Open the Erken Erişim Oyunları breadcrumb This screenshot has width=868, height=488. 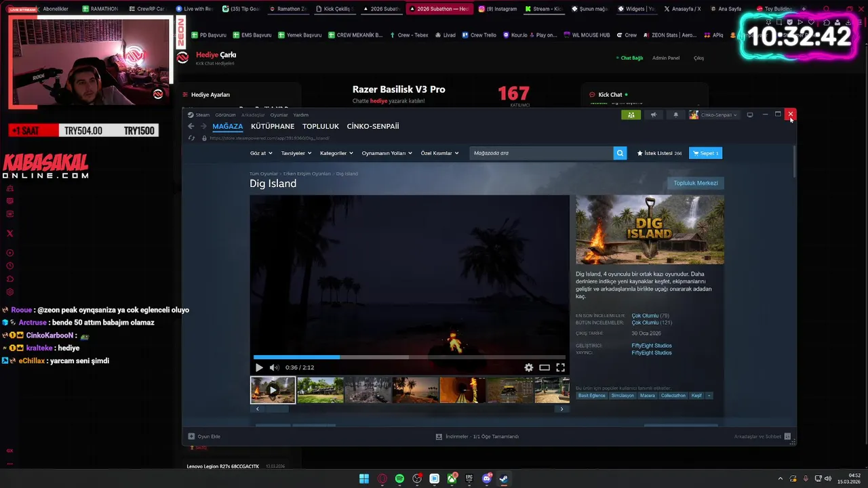[307, 174]
